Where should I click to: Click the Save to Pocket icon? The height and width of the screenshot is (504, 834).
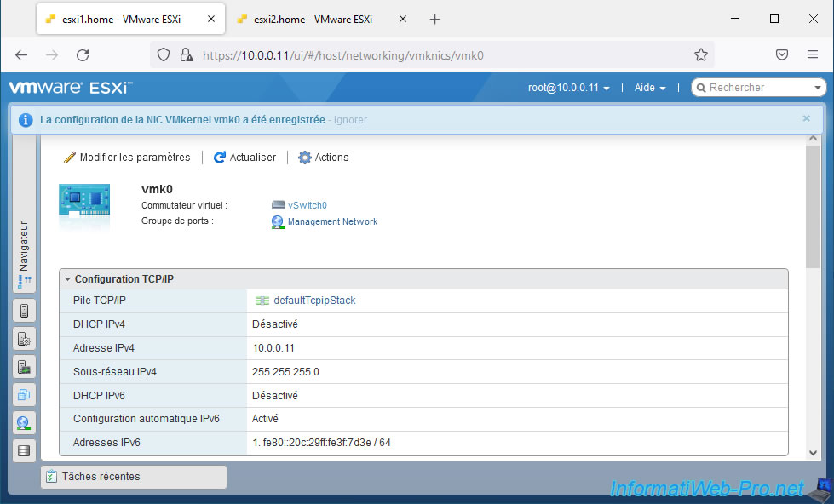782,54
